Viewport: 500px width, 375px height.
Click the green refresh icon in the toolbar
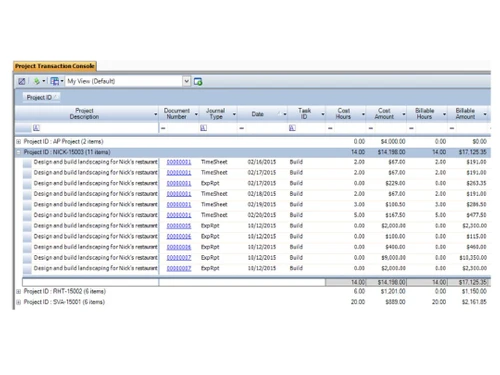[x=36, y=81]
